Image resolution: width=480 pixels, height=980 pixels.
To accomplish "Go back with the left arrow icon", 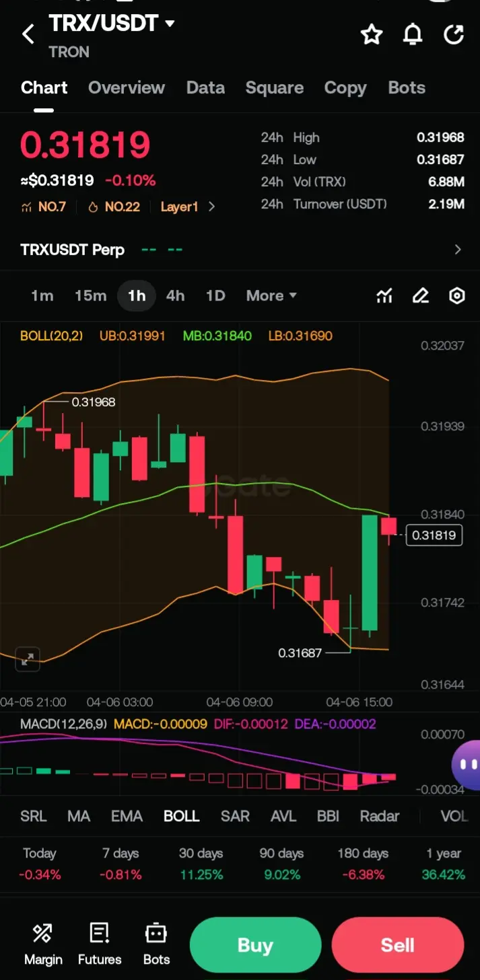I will (x=28, y=34).
